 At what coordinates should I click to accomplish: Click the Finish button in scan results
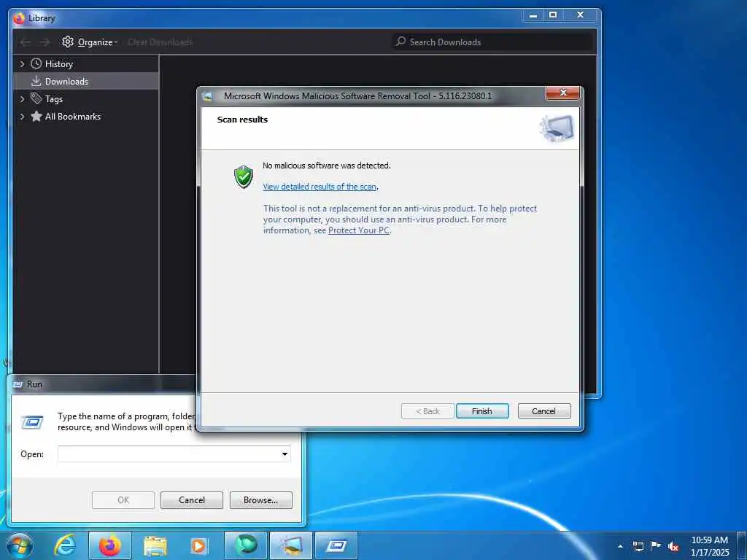tap(482, 411)
